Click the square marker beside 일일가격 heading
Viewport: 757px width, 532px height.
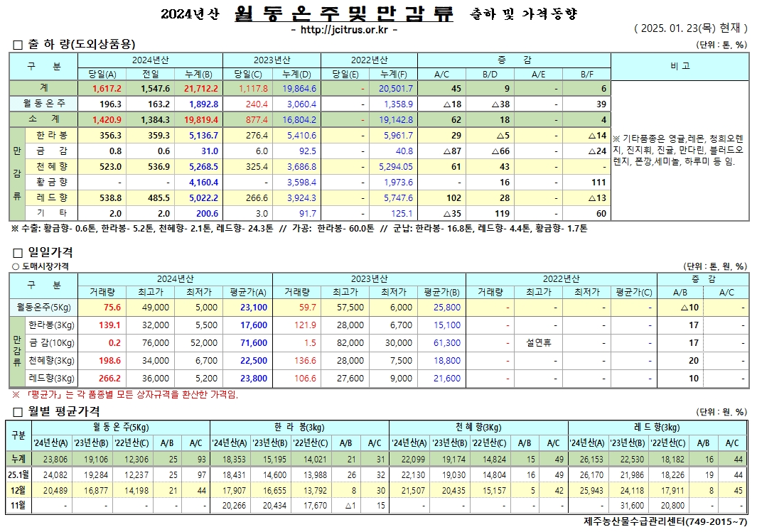18,252
